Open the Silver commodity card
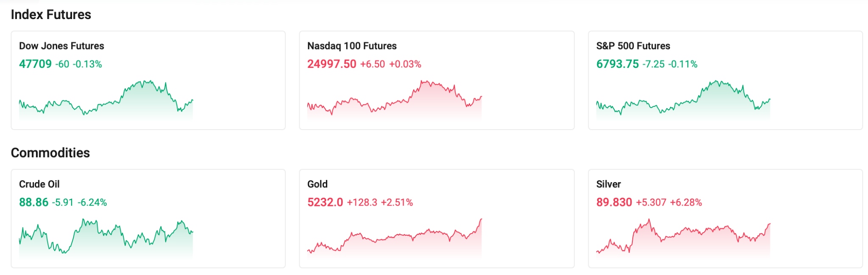This screenshot has height=275, width=868. click(x=726, y=216)
